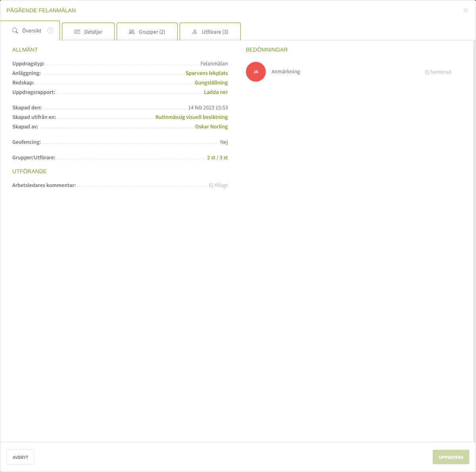
Task: Select the Anmärkning assessment entry
Action: tap(286, 72)
